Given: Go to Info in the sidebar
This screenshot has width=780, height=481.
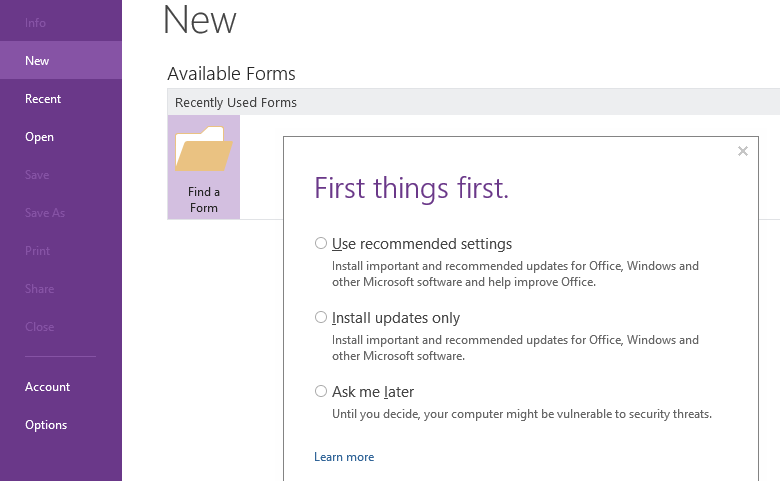Looking at the screenshot, I should [36, 23].
